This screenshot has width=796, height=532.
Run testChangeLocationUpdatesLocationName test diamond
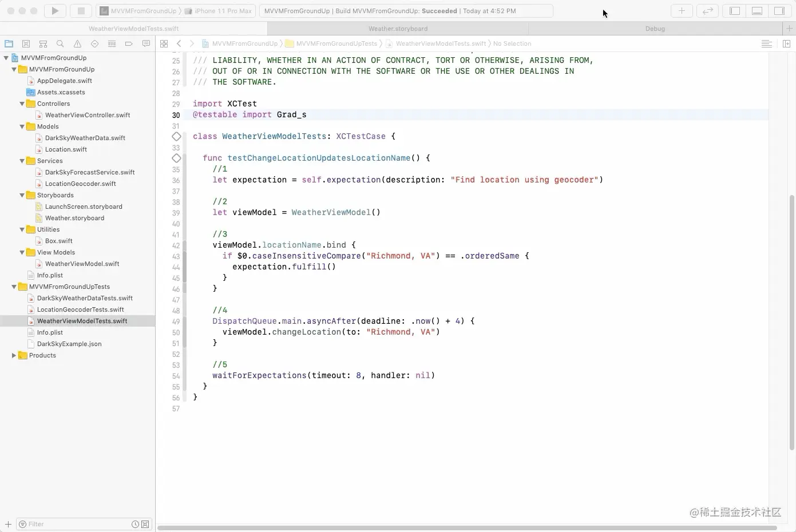(x=176, y=158)
